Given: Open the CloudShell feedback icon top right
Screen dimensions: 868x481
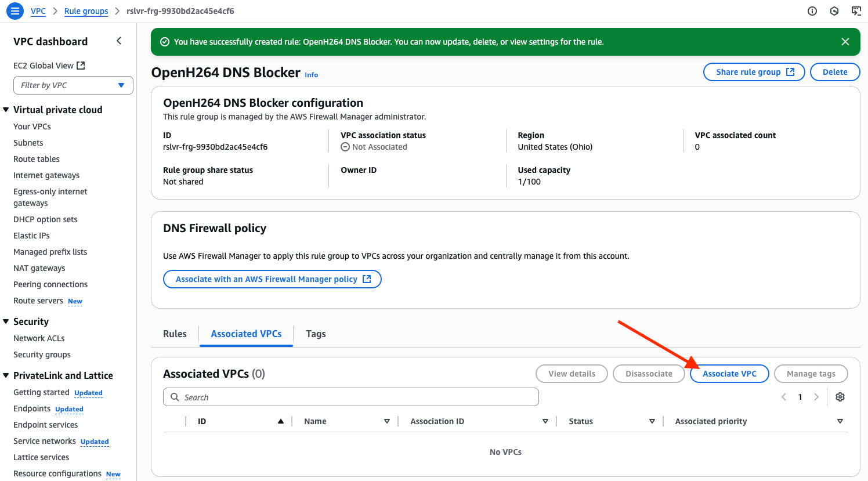Looking at the screenshot, I should tap(856, 11).
